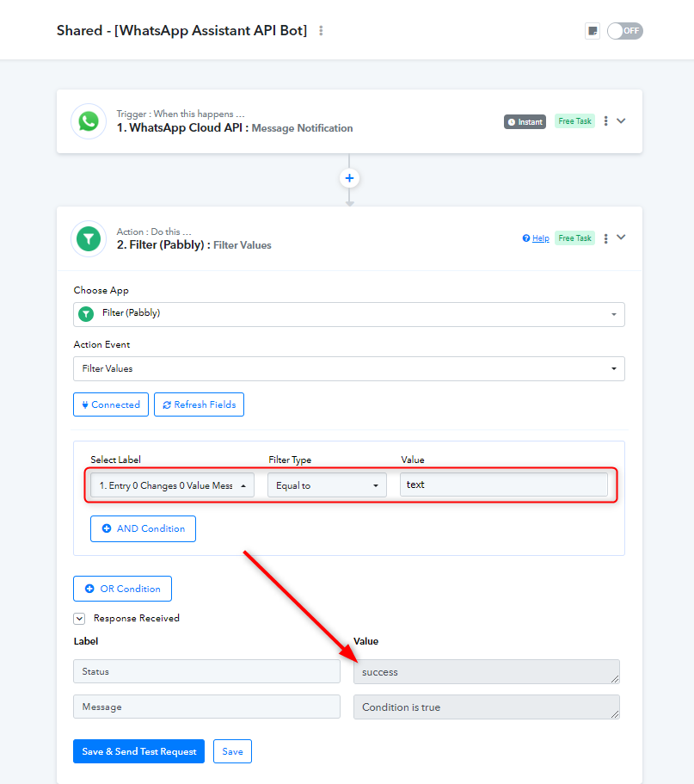Add a step with the plus button

(x=349, y=178)
